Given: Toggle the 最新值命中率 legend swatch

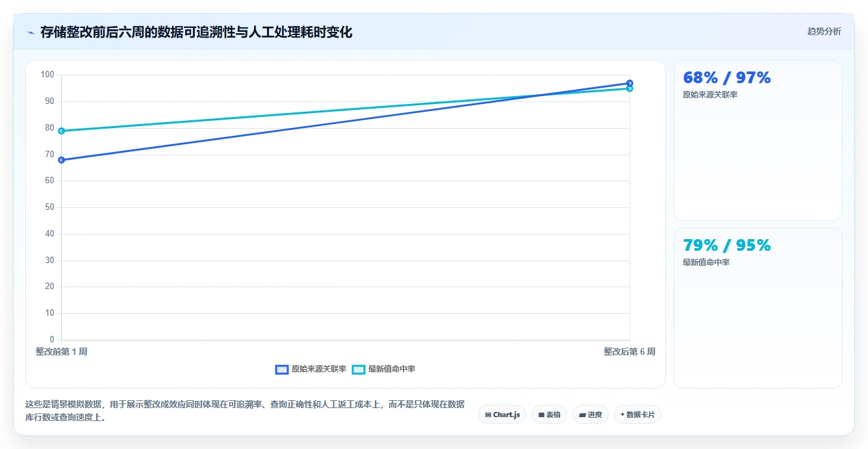Looking at the screenshot, I should point(359,369).
